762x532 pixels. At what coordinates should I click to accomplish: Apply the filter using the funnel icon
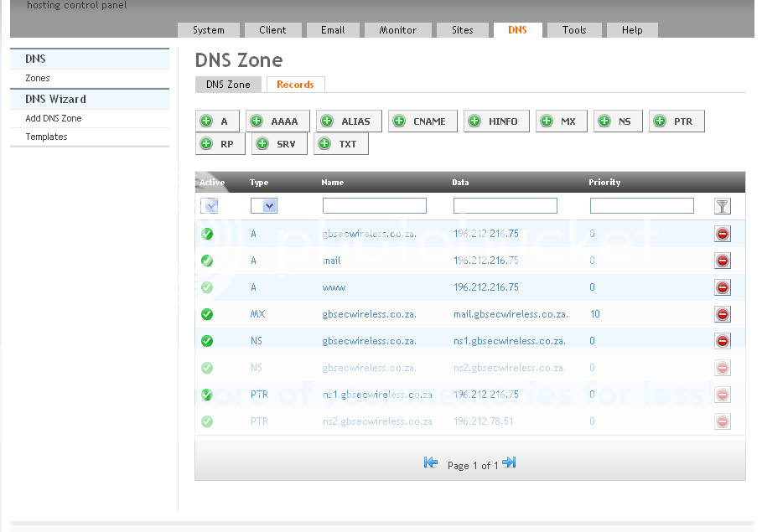point(722,205)
